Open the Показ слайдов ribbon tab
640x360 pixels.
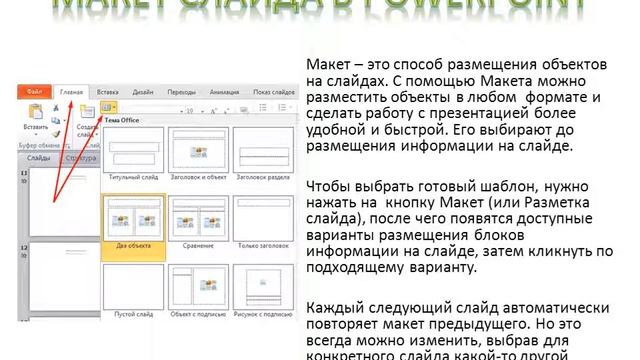pyautogui.click(x=273, y=92)
